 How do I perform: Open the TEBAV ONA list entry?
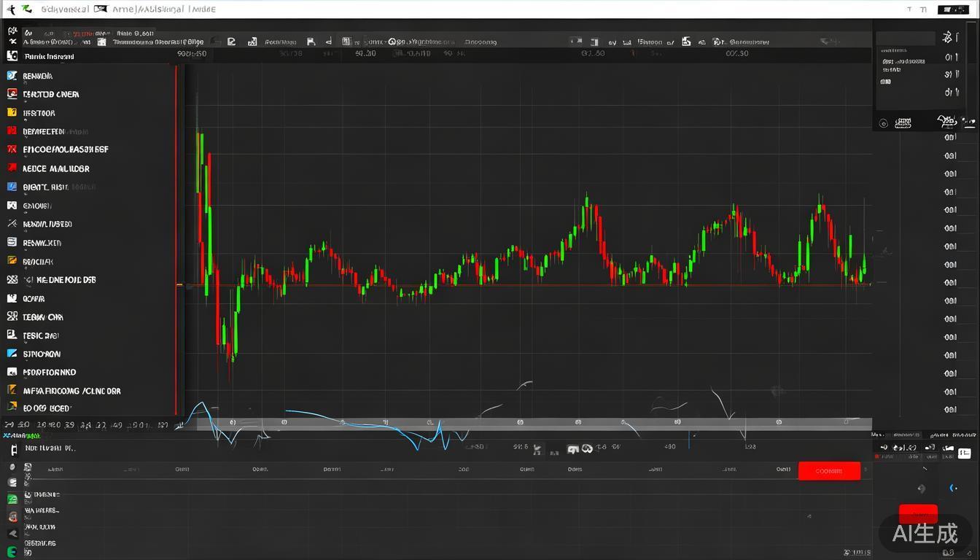[x=43, y=317]
